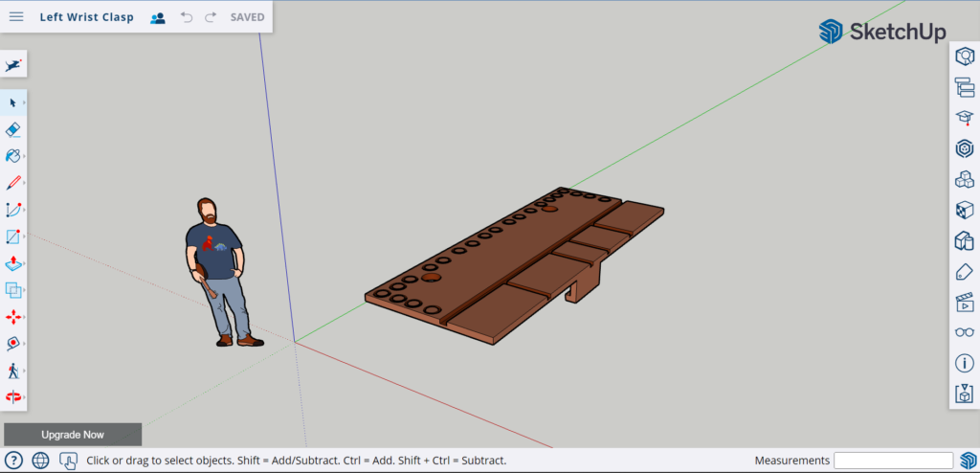Choose the Tape Measure tool
Viewport: 980px width, 473px height.
pyautogui.click(x=13, y=344)
